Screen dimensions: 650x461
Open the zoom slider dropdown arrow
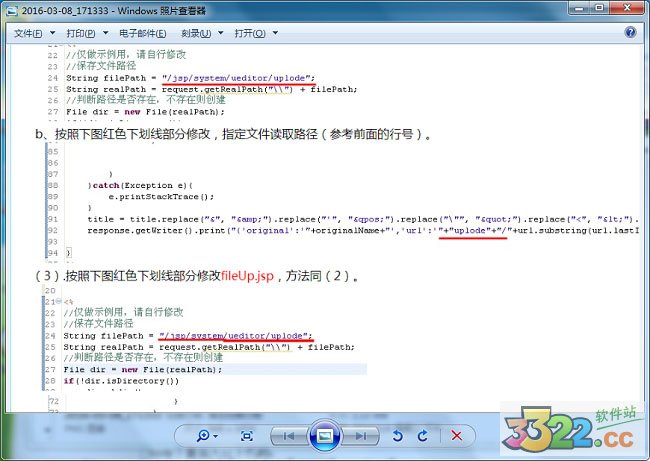pyautogui.click(x=216, y=436)
